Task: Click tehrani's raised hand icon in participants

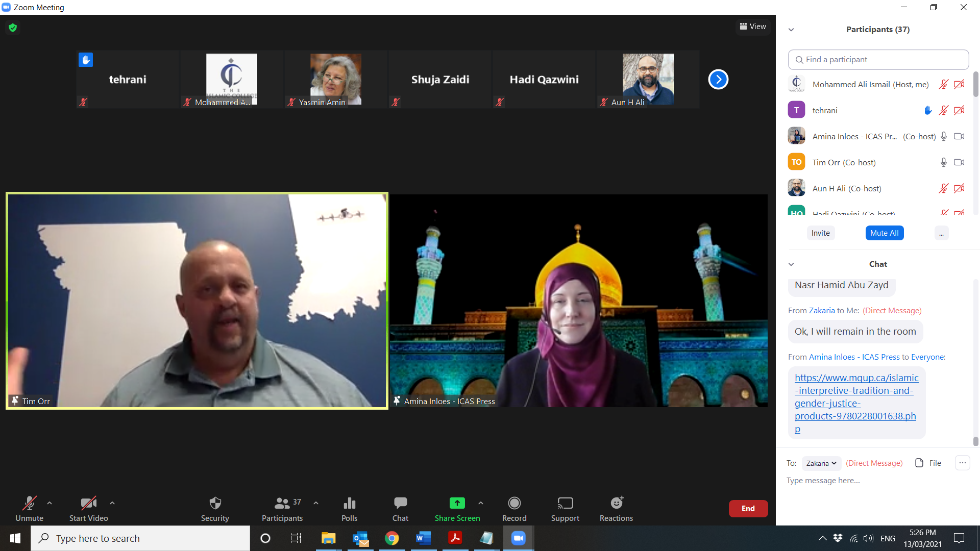Action: [928, 110]
